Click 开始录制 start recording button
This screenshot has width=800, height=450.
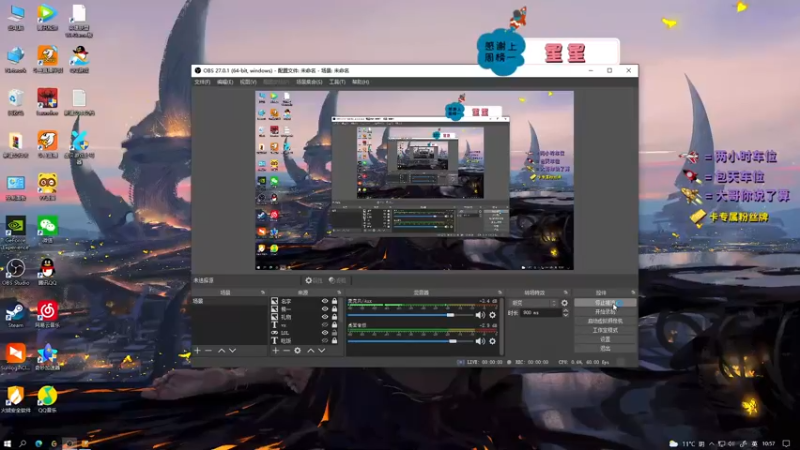point(605,312)
